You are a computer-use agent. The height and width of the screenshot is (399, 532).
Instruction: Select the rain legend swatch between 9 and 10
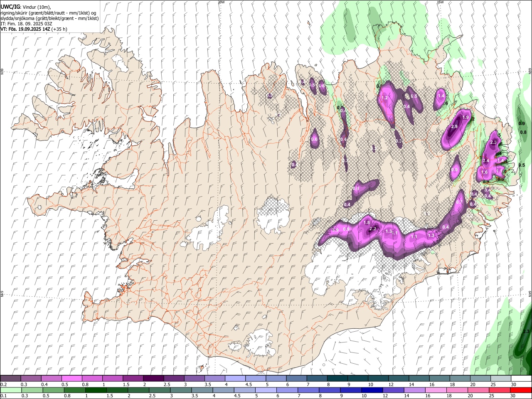[351, 390]
